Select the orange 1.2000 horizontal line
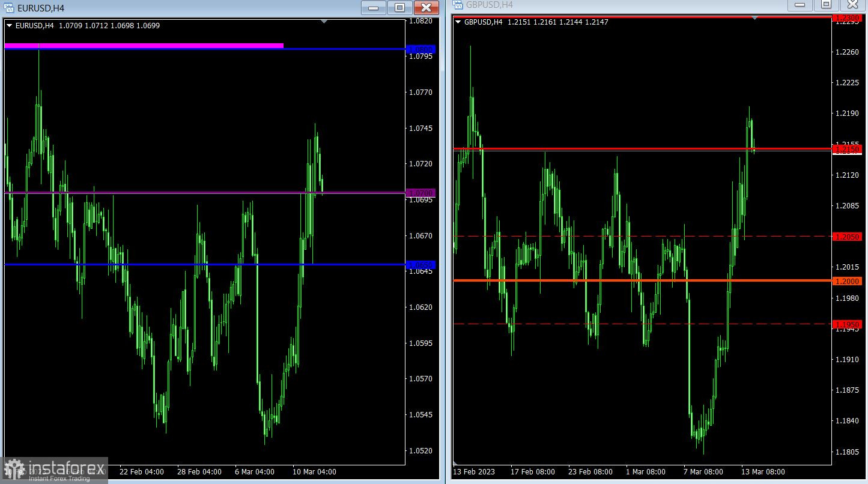This screenshot has width=868, height=484. click(x=642, y=280)
